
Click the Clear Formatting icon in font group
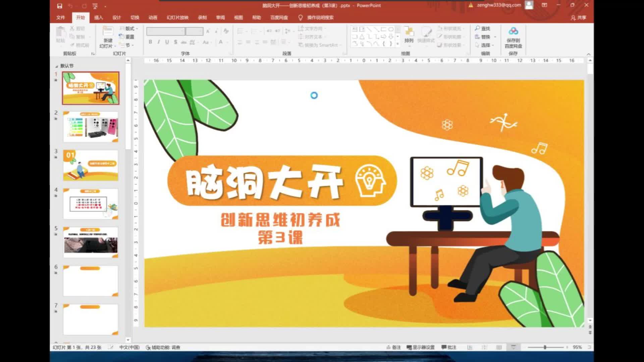point(226,31)
